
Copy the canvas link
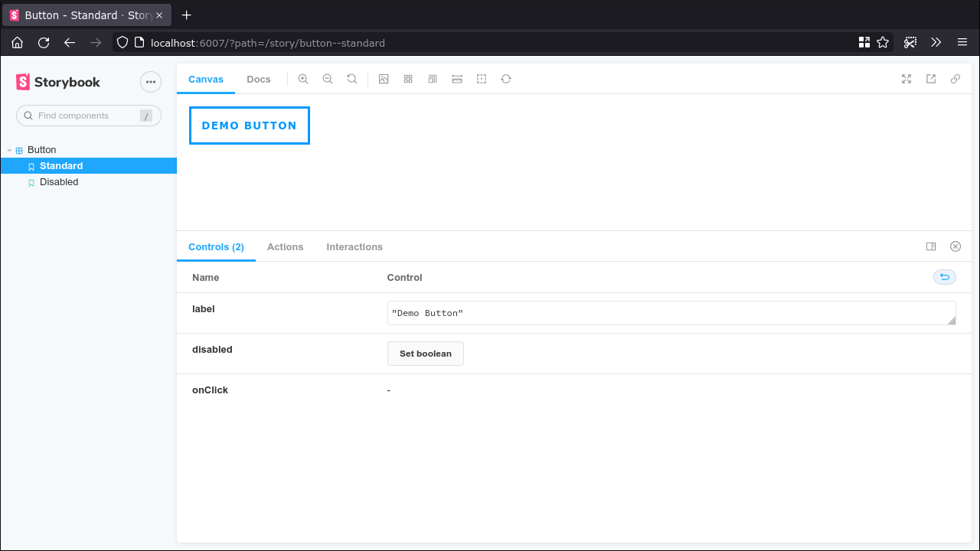tap(955, 79)
